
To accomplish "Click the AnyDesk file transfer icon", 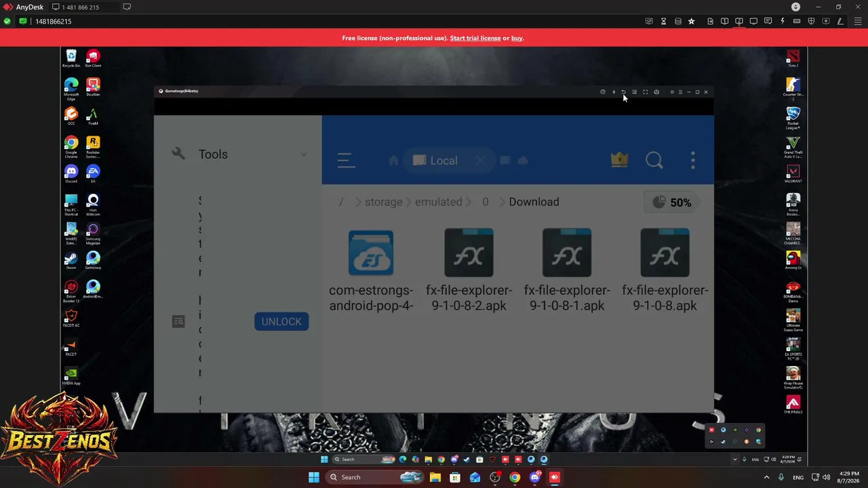I will point(710,21).
